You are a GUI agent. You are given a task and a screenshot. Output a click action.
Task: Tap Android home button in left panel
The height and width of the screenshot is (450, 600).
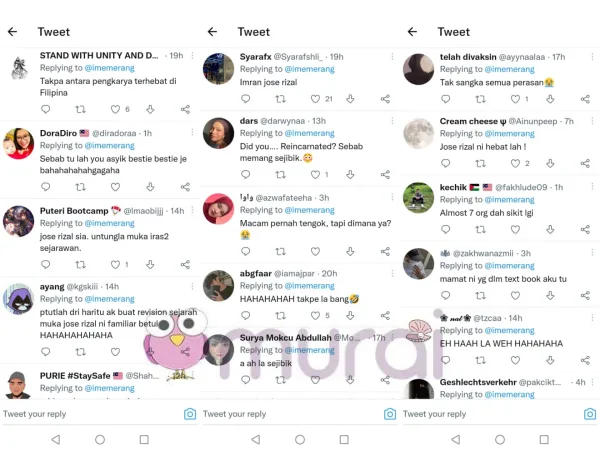pos(100,439)
